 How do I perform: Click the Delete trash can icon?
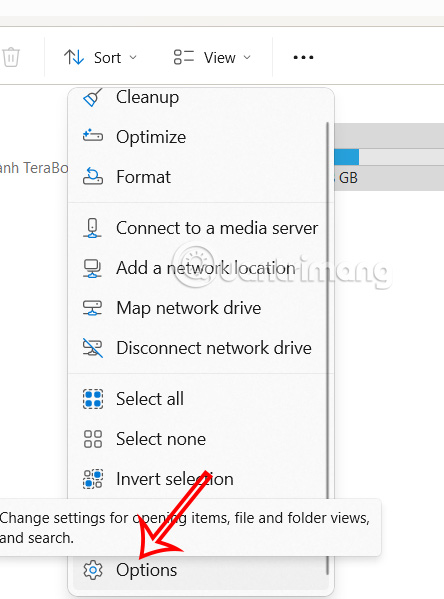[x=11, y=57]
